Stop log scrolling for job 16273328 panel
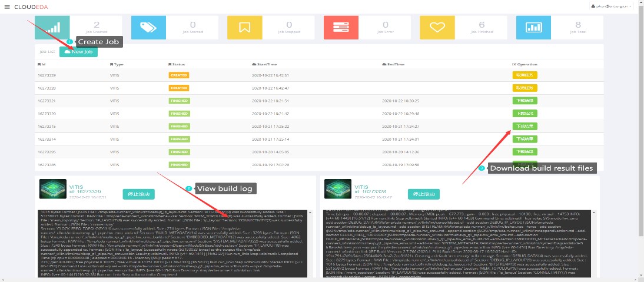 (424, 194)
